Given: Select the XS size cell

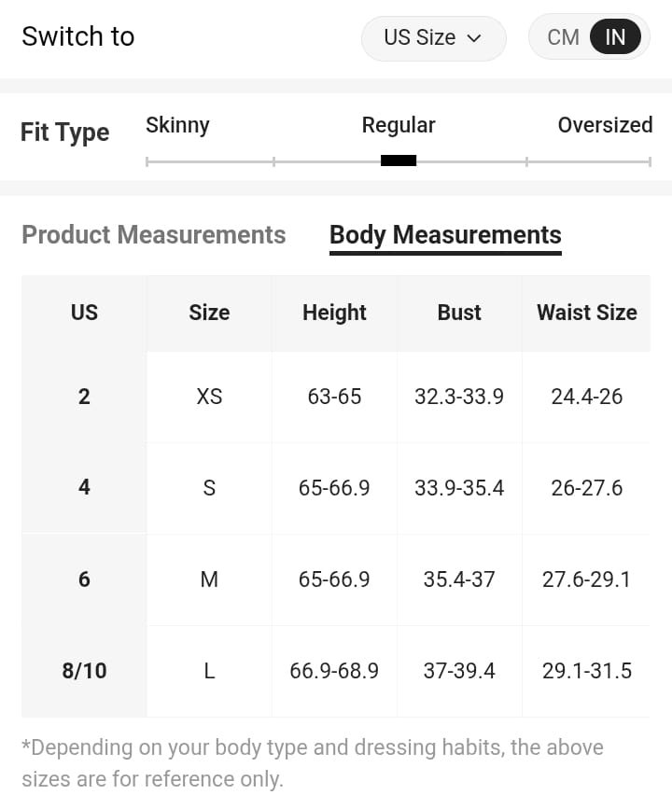Looking at the screenshot, I should pyautogui.click(x=209, y=397).
